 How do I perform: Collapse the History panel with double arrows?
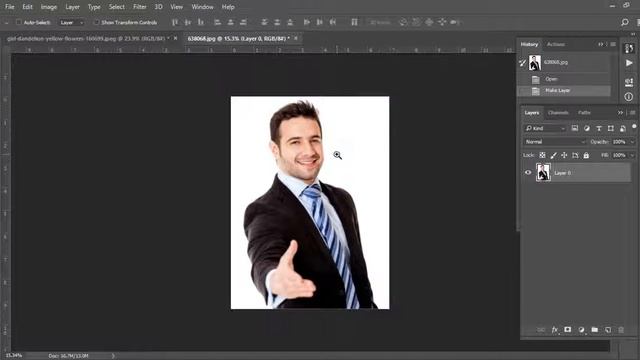(601, 44)
